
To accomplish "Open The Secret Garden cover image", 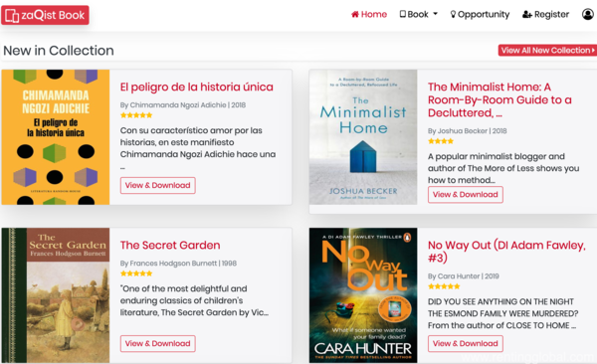I will 56,295.
